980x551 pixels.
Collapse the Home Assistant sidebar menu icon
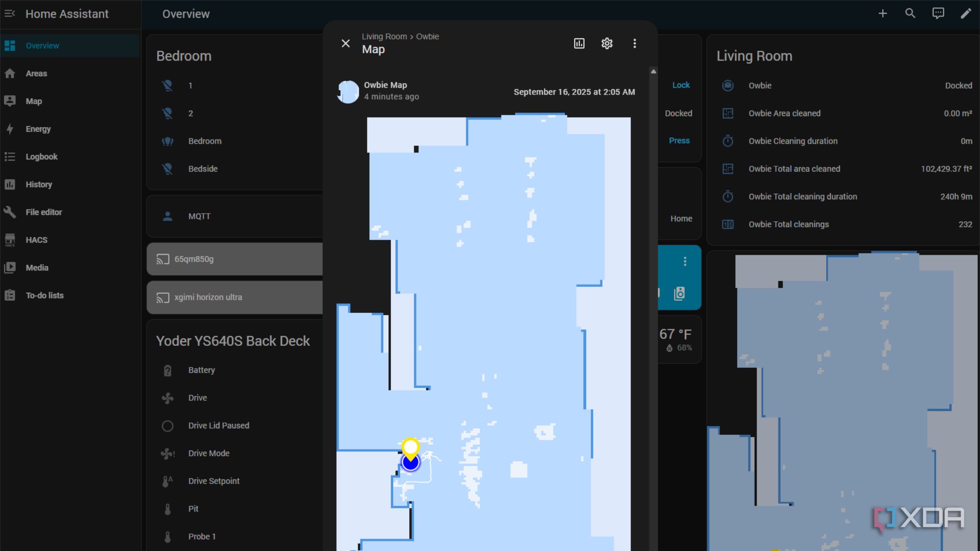click(x=10, y=14)
